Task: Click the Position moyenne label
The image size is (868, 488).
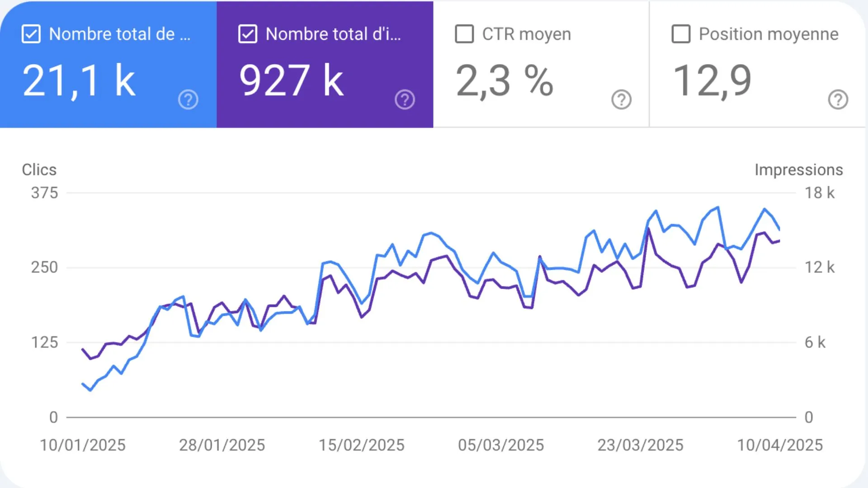Action: click(769, 34)
